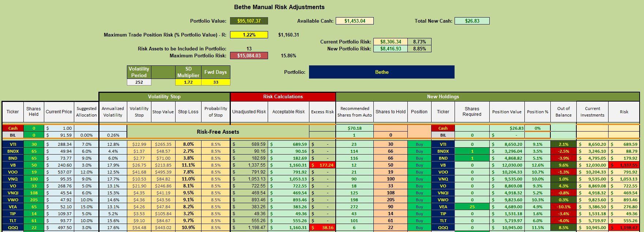This screenshot has width=644, height=232.
Task: Select the 8.73% current risk percentage cell
Action: click(419, 42)
